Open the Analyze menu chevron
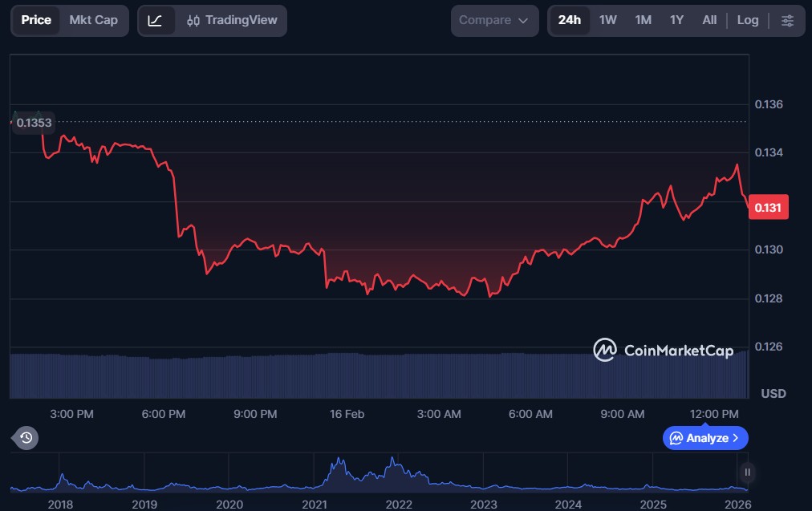This screenshot has height=511, width=812. [736, 438]
